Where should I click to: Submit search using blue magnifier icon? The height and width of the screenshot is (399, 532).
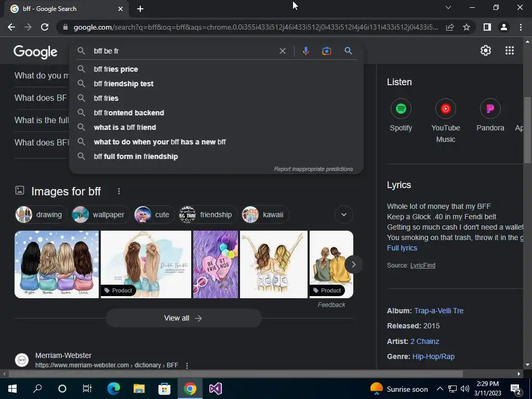coord(348,51)
